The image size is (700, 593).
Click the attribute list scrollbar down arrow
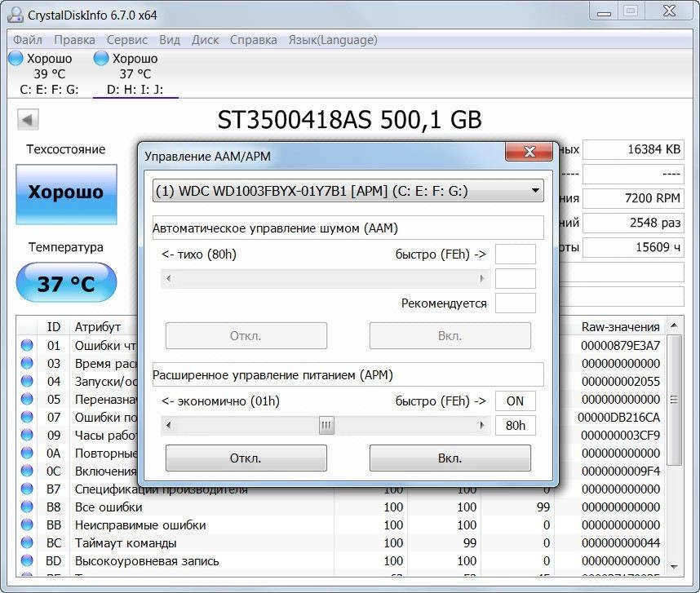pyautogui.click(x=674, y=567)
